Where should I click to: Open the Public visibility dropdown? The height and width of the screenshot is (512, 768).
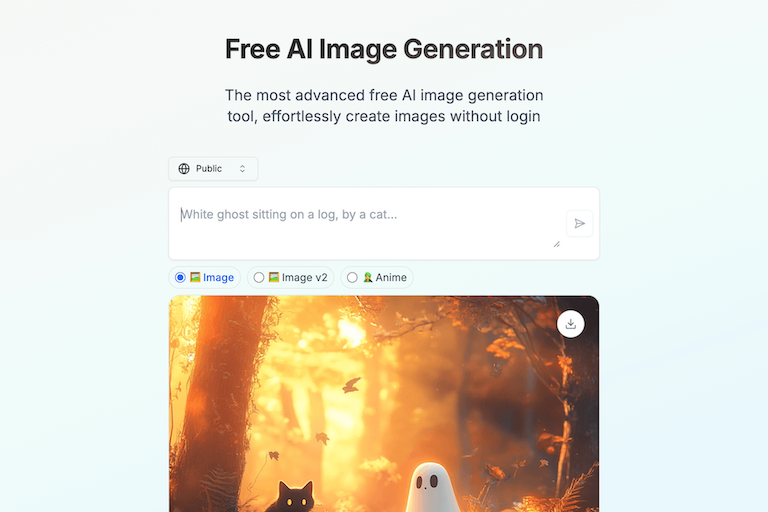click(x=213, y=169)
